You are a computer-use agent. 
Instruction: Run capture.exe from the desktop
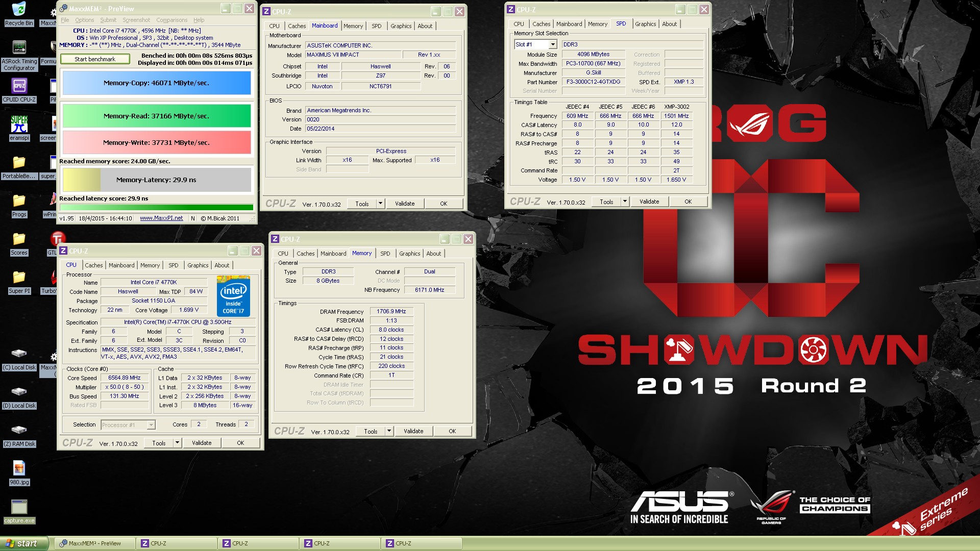(19, 511)
